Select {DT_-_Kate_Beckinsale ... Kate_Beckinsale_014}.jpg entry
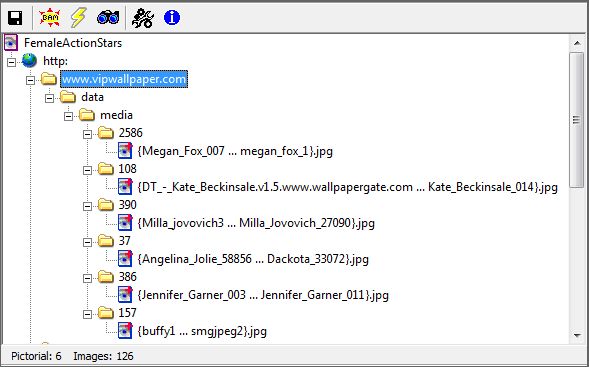 pos(348,187)
